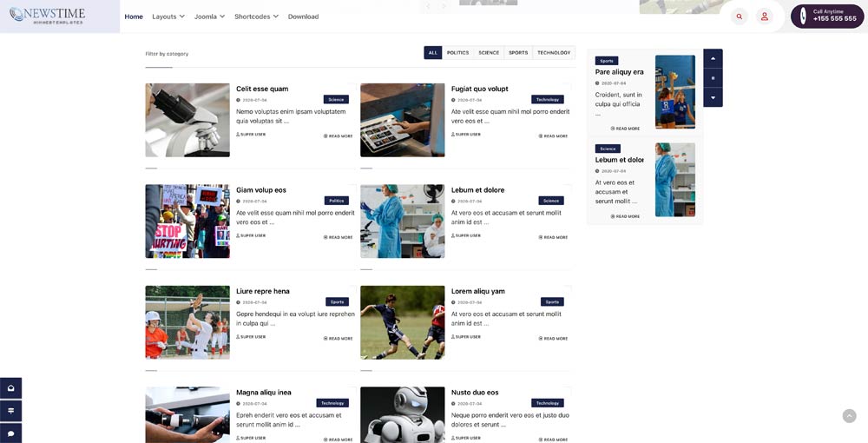Click Read More on Celit esse quam
Viewport: 868px width, 443px height.
coord(339,136)
